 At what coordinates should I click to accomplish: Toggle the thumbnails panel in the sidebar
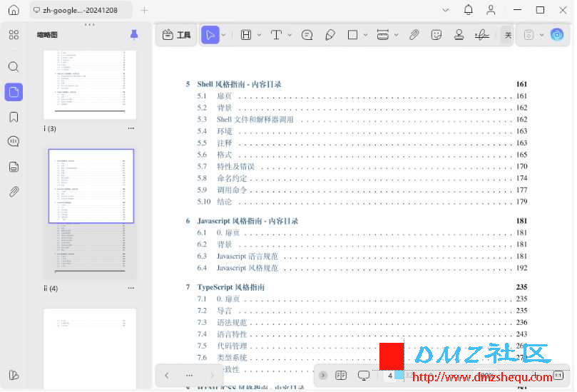pos(14,92)
